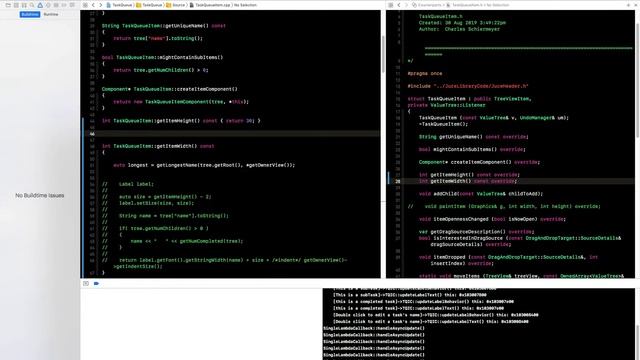
Task: Click Counterparts in right editor jump bar
Action: pyautogui.click(x=427, y=5)
